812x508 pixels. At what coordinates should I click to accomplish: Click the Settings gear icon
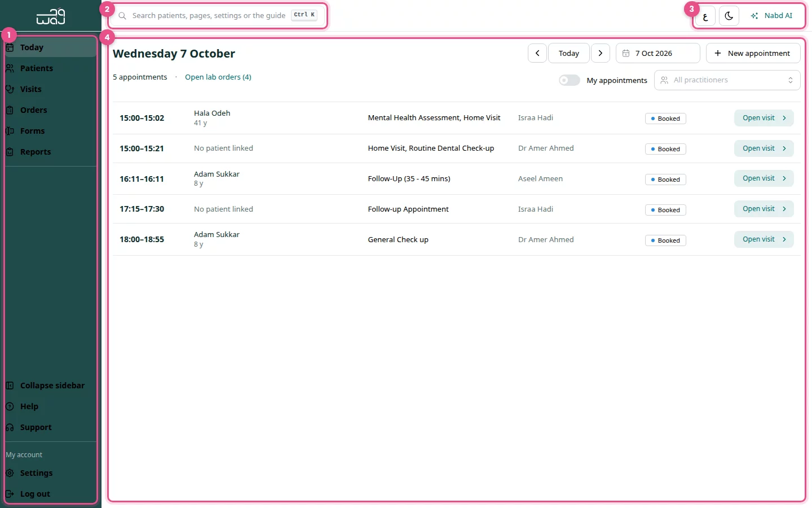10,473
